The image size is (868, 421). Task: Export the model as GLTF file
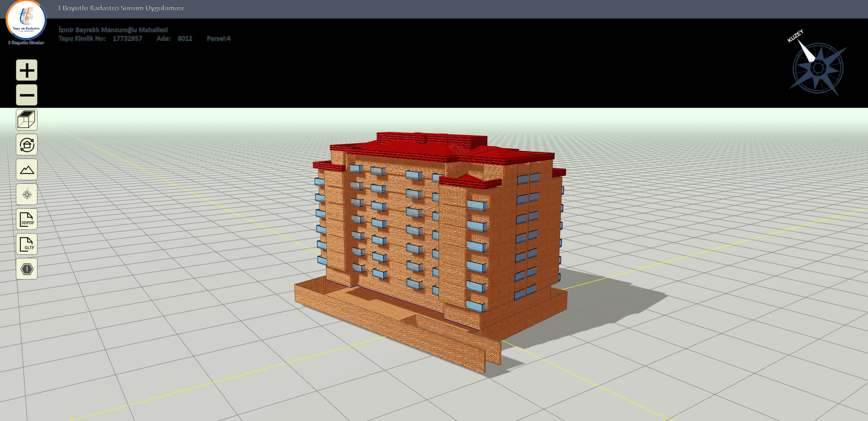(27, 244)
